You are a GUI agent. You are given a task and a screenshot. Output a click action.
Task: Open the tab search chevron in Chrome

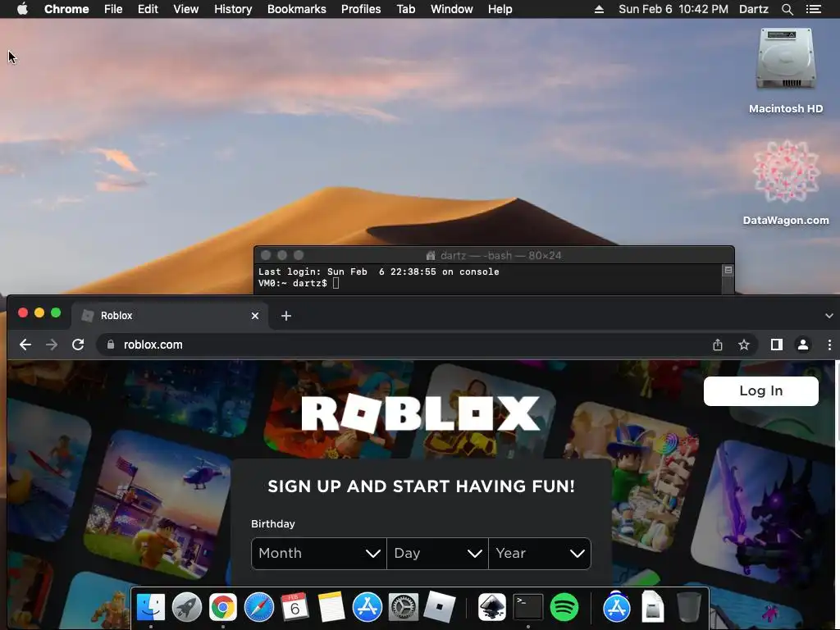[829, 316]
